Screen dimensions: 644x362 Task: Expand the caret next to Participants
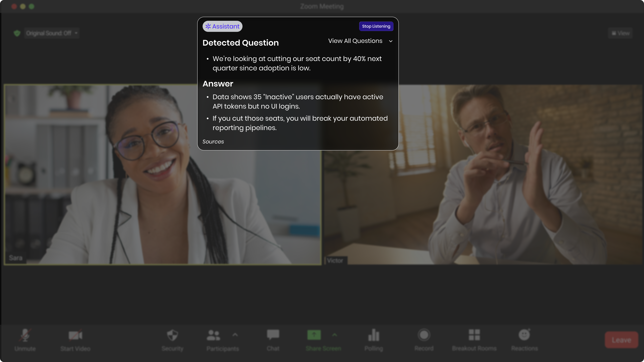click(x=235, y=335)
